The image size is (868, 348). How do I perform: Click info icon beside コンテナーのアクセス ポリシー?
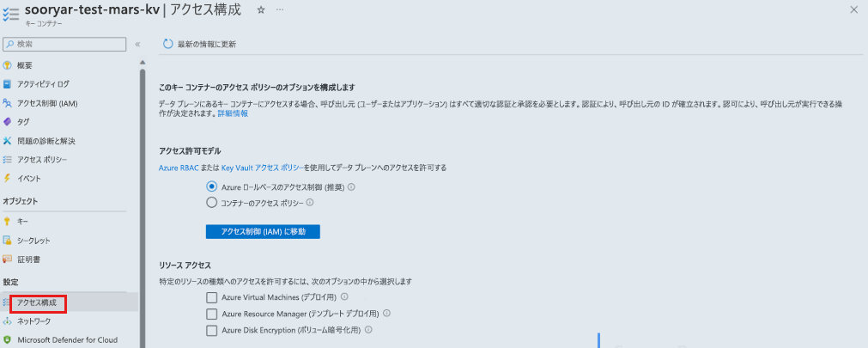click(310, 203)
